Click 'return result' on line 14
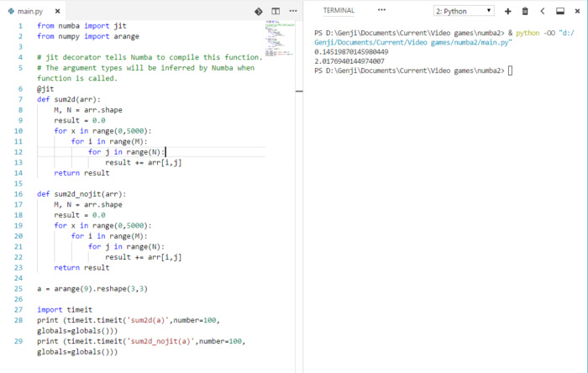This screenshot has width=588, height=373. click(81, 173)
